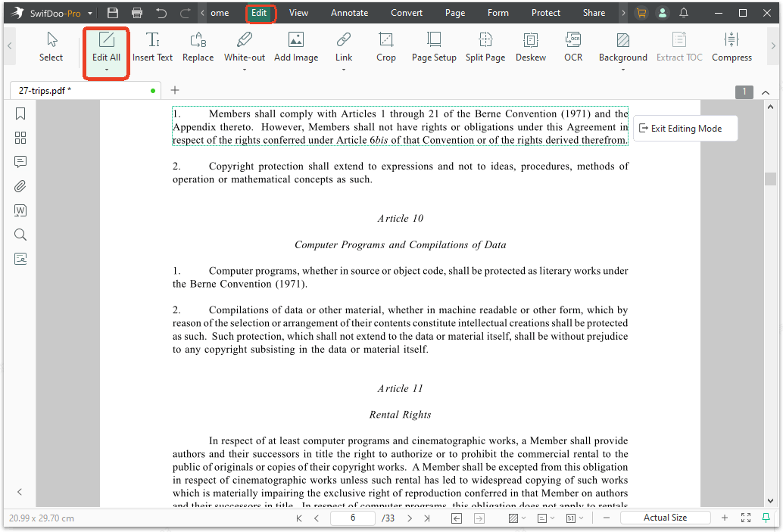783x532 pixels.
Task: Expand the Link dropdown arrow
Action: [344, 70]
